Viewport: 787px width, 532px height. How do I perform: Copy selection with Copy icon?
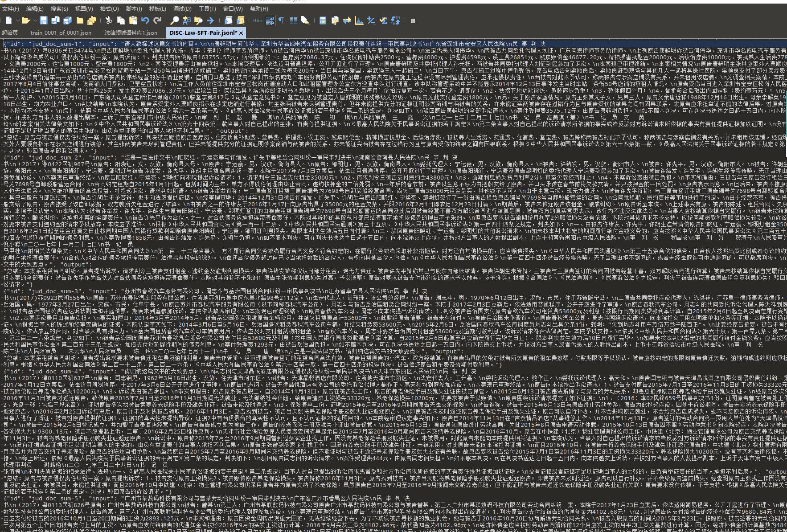pyautogui.click(x=121, y=20)
